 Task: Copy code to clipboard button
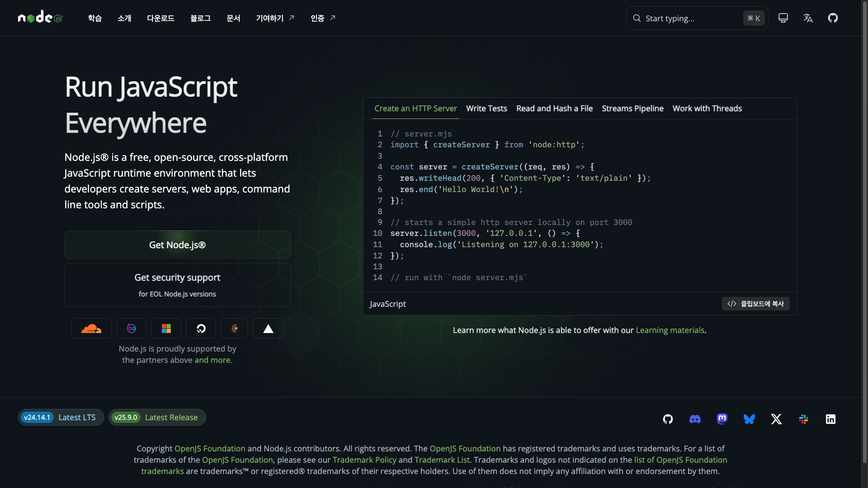click(755, 304)
